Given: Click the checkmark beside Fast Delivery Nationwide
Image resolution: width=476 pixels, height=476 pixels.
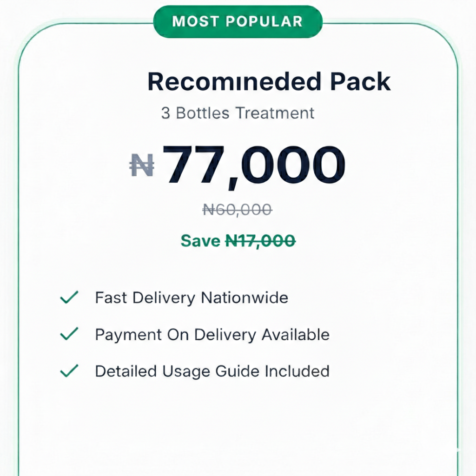Looking at the screenshot, I should click(x=69, y=297).
